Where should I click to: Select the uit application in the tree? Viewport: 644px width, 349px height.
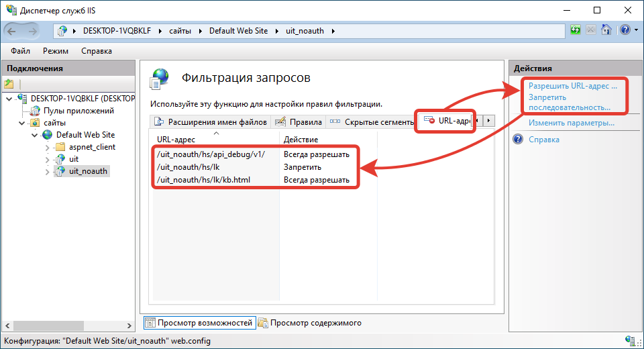(x=74, y=159)
